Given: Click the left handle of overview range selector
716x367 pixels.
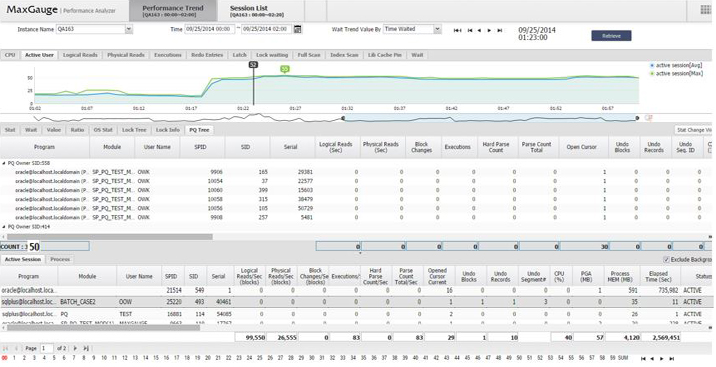Looking at the screenshot, I should (343, 118).
